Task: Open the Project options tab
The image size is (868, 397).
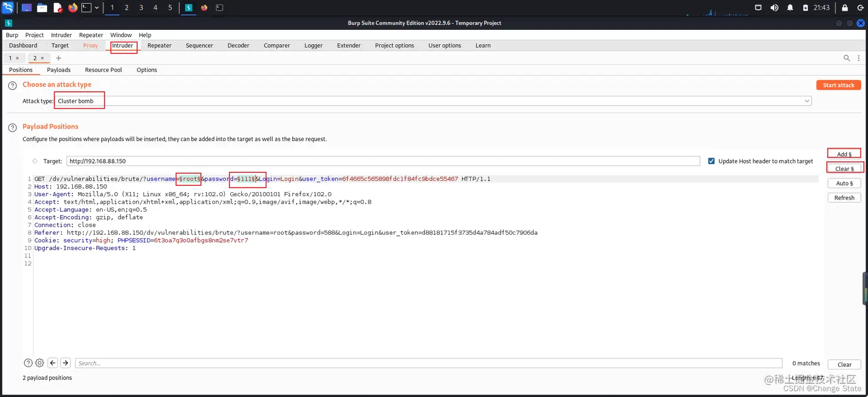Action: (394, 45)
